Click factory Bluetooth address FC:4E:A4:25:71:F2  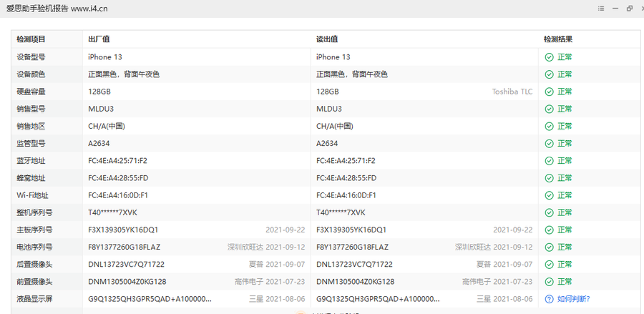[117, 160]
